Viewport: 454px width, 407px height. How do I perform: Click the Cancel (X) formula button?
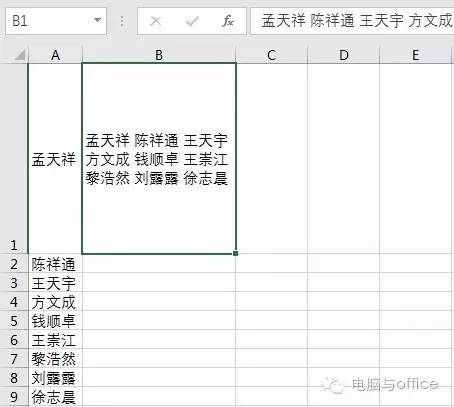pos(155,22)
